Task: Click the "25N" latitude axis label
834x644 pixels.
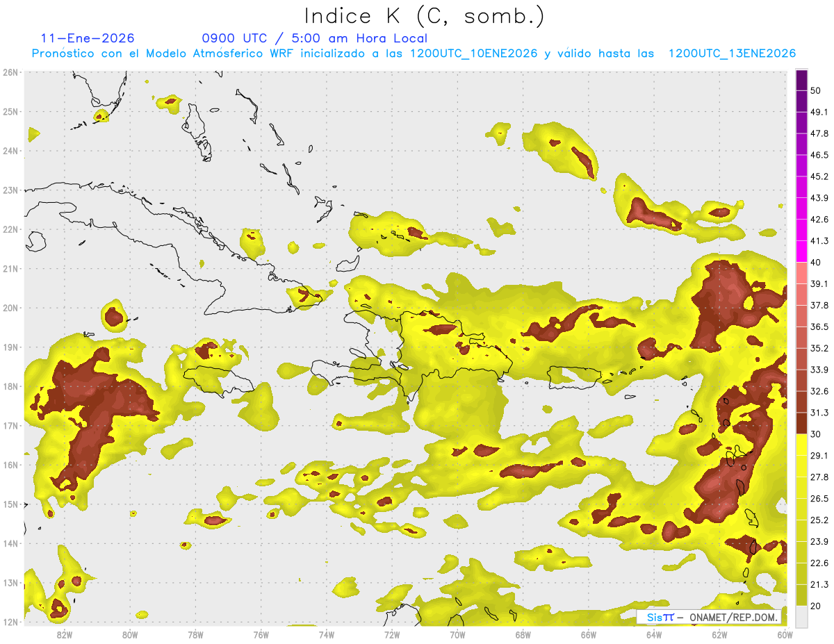Action: [10, 112]
